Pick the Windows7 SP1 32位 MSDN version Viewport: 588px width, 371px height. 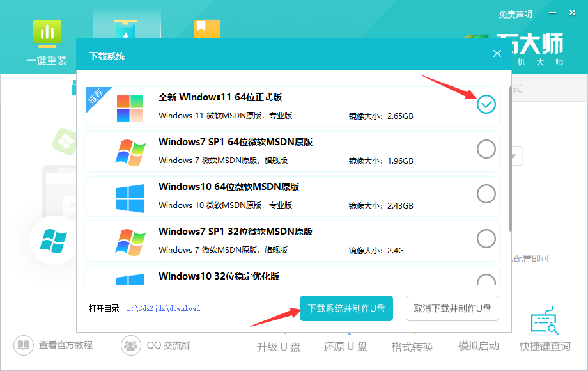[x=486, y=238]
